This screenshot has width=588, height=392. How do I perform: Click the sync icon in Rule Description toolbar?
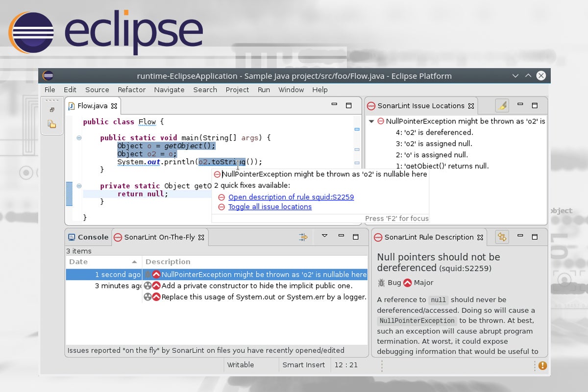pyautogui.click(x=502, y=237)
